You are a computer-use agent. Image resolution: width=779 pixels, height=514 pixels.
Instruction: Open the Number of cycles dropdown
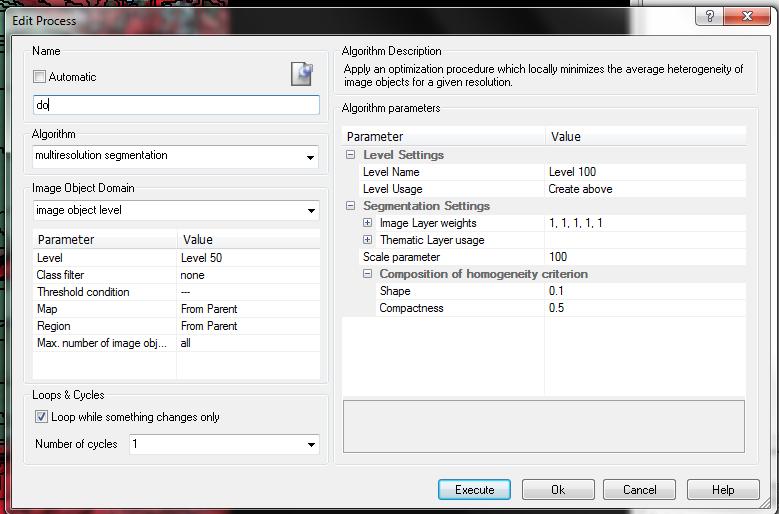311,444
